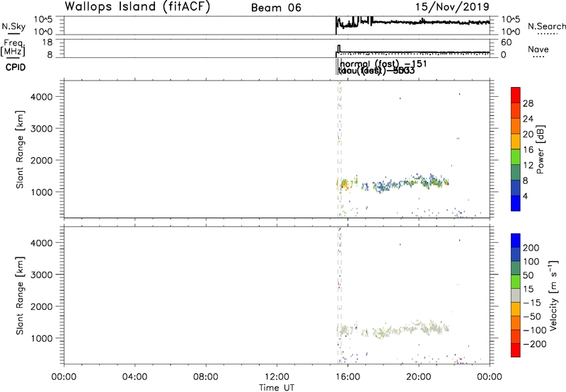This screenshot has height=392, width=566.
Task: Click the frequency spike in Freq panel
Action: [x=339, y=49]
